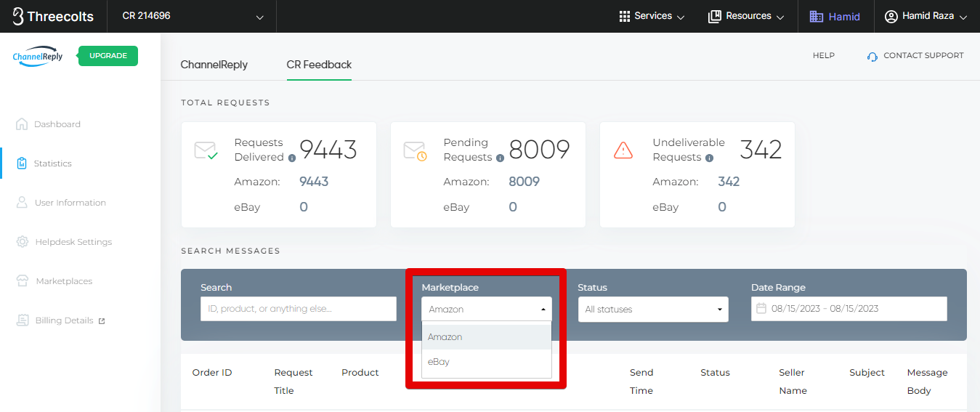This screenshot has height=412, width=980.
Task: Click the Helpdesk Settings gear icon
Action: (x=23, y=242)
